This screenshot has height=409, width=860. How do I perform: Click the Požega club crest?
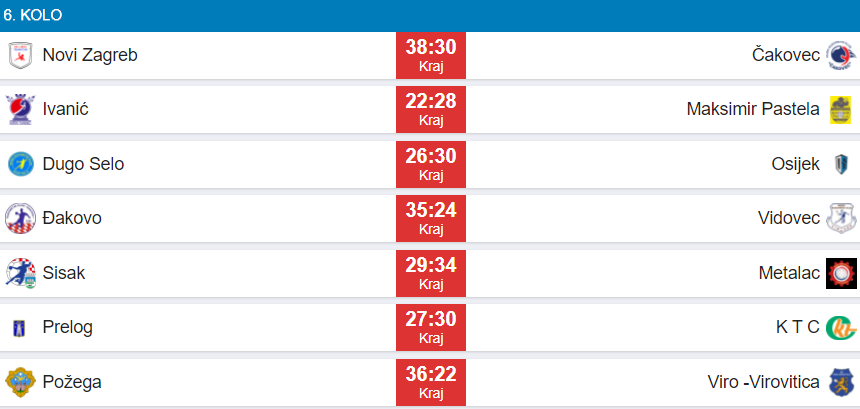pos(20,381)
